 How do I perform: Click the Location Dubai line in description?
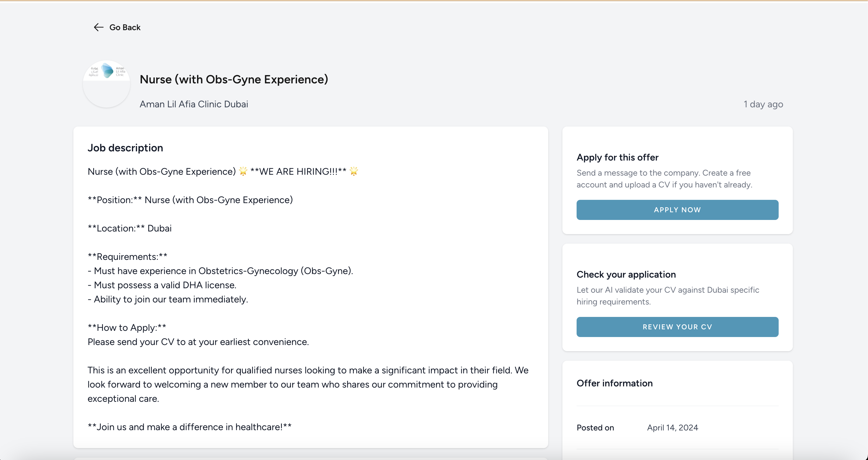129,228
